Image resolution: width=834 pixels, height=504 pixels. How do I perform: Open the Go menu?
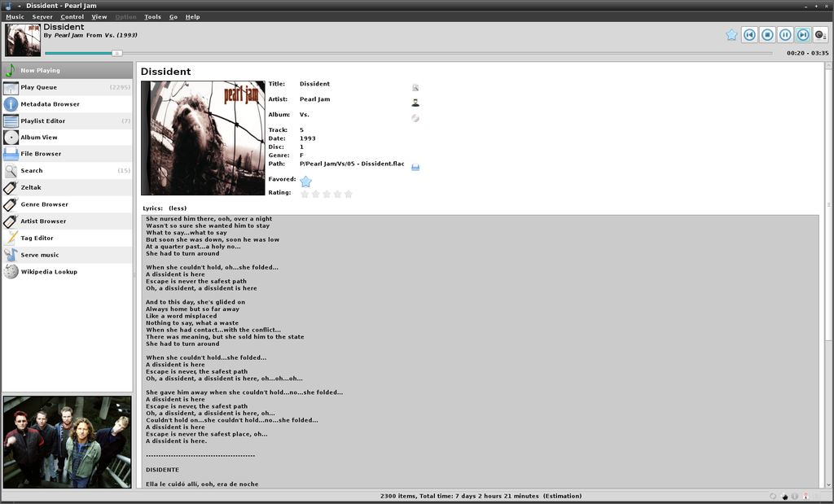[x=173, y=17]
